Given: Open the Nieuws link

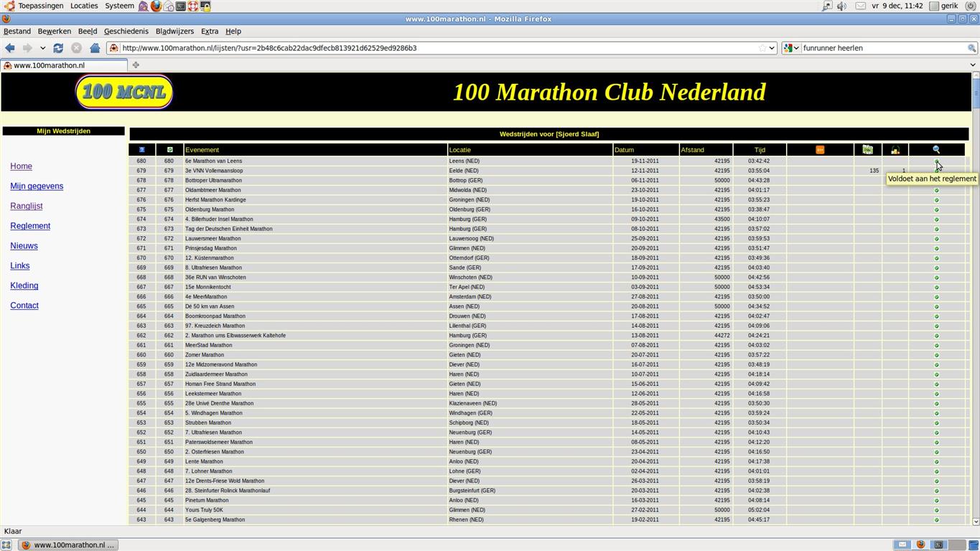Looking at the screenshot, I should (x=24, y=246).
